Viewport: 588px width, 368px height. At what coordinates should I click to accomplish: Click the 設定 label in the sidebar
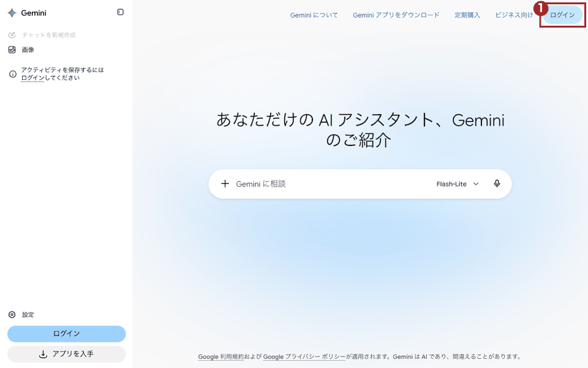pos(28,315)
